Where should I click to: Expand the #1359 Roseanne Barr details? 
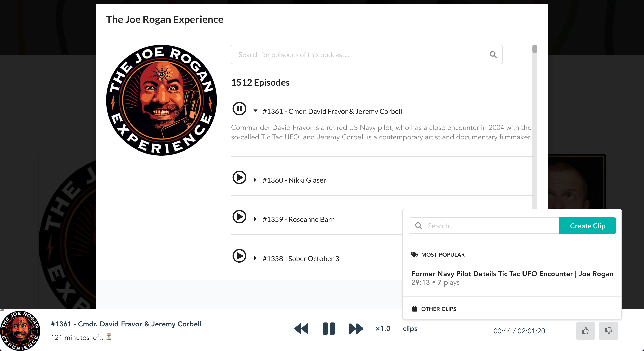point(255,219)
